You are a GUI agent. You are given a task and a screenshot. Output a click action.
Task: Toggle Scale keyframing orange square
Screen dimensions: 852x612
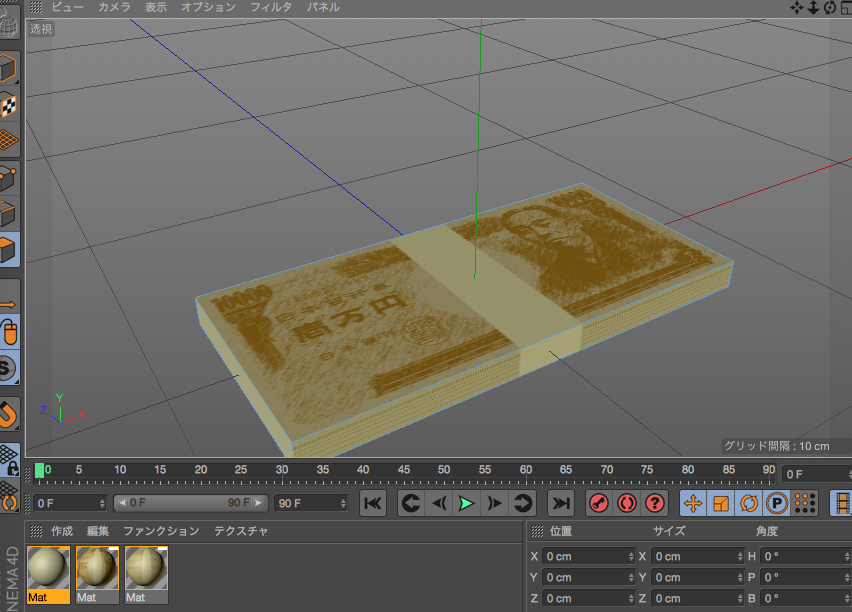(x=721, y=503)
